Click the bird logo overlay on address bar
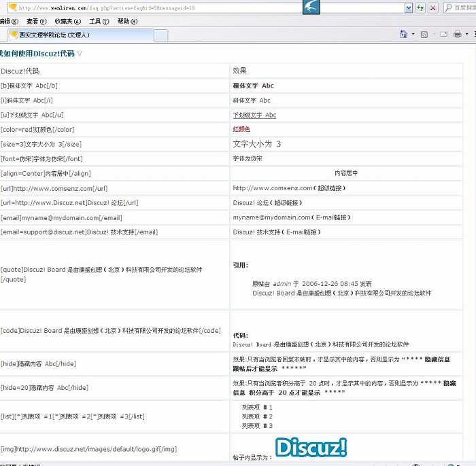 [311, 7]
